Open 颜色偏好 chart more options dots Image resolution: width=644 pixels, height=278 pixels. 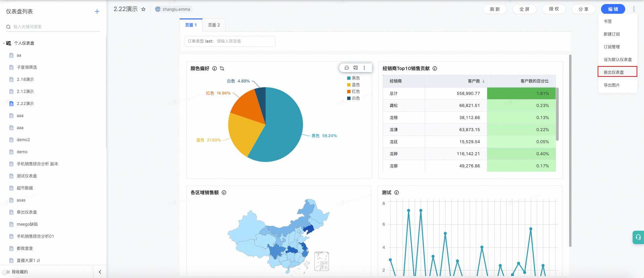click(364, 68)
